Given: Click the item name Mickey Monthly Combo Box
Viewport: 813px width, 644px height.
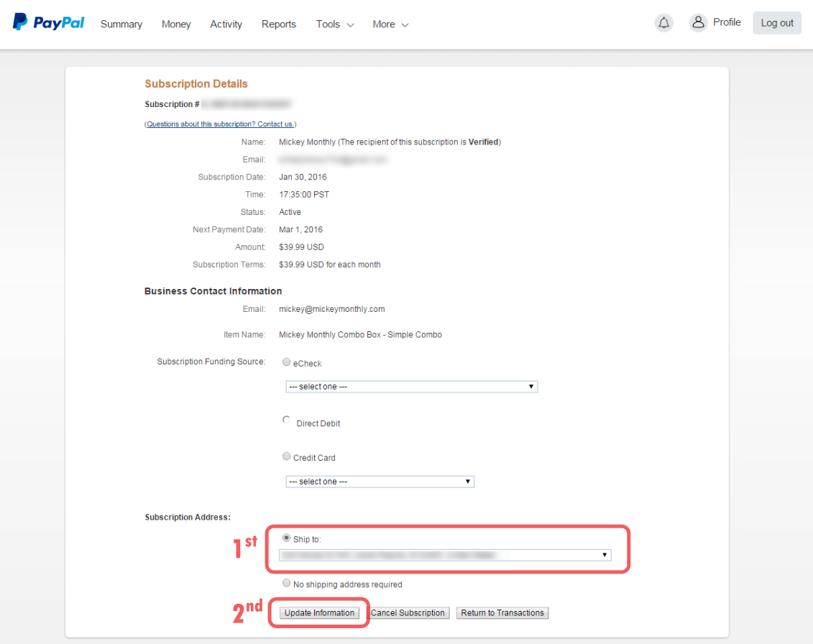Looking at the screenshot, I should 360,335.
